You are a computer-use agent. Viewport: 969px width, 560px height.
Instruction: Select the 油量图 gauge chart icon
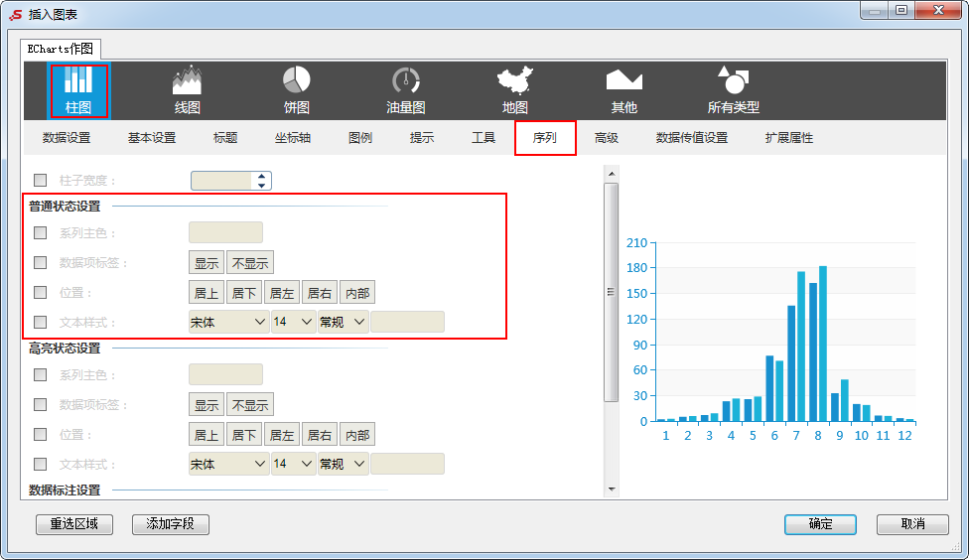click(x=406, y=91)
